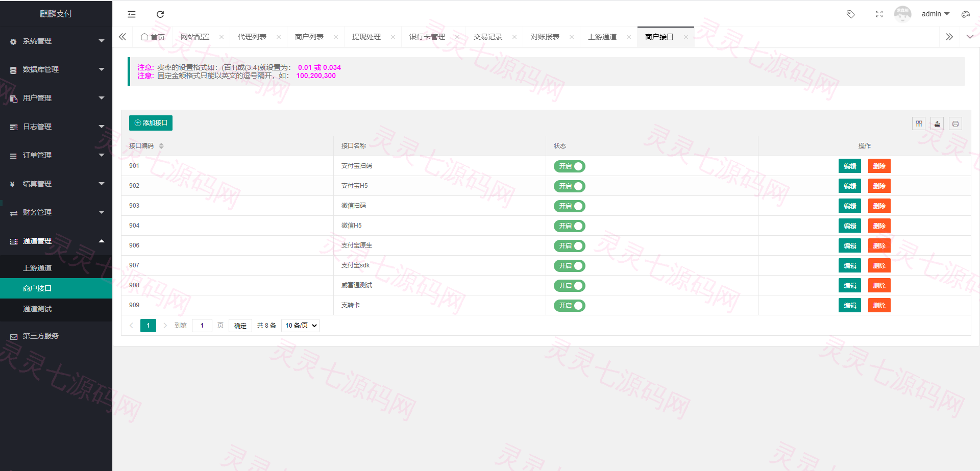
Task: Toggle the 开启 switch for 支付宝H5
Action: [570, 186]
